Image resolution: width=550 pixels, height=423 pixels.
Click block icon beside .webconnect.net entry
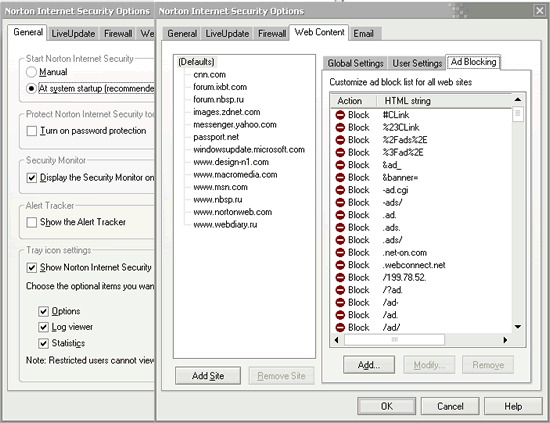point(340,265)
